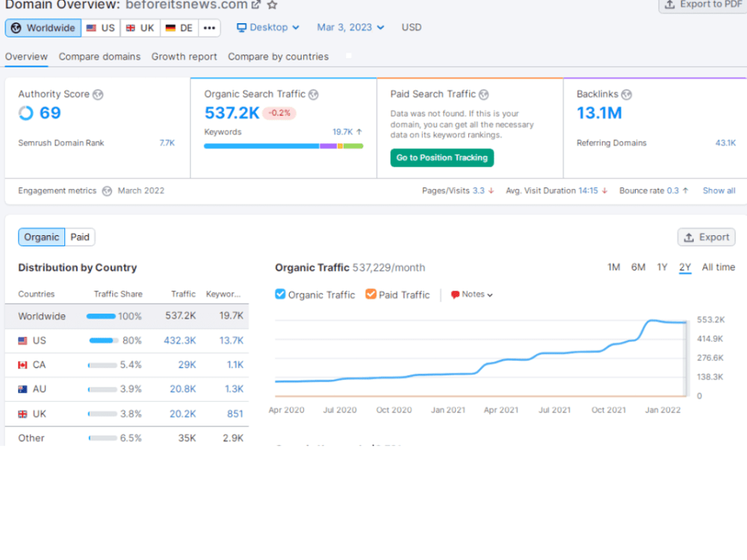Click AU traffic value 20.8K
This screenshot has width=747, height=560.
(183, 390)
